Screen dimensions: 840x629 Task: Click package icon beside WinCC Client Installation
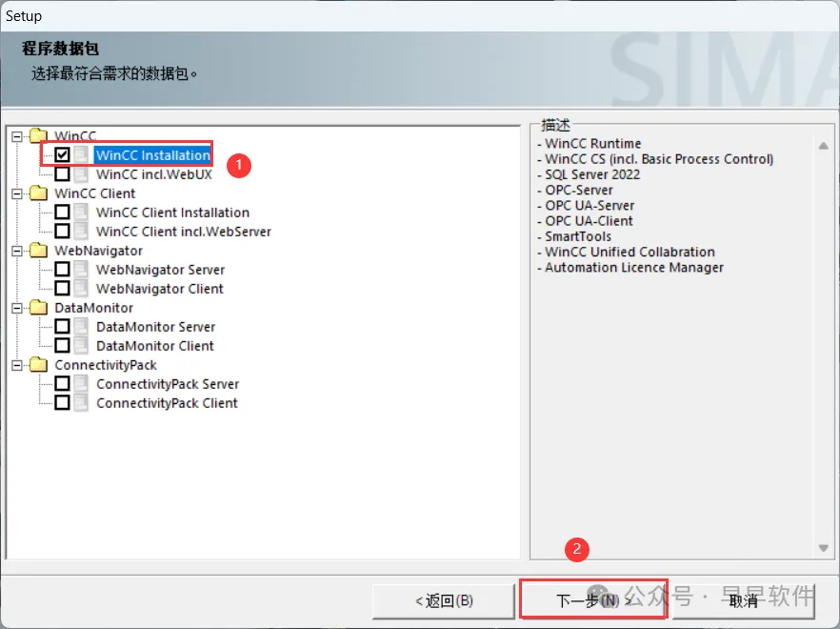[x=81, y=212]
